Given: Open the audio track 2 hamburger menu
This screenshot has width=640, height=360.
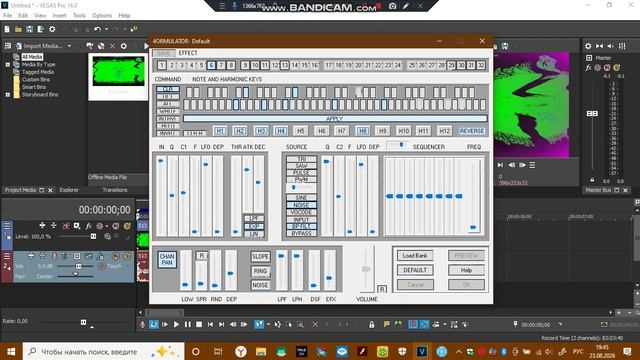Looking at the screenshot, I should tap(7, 256).
